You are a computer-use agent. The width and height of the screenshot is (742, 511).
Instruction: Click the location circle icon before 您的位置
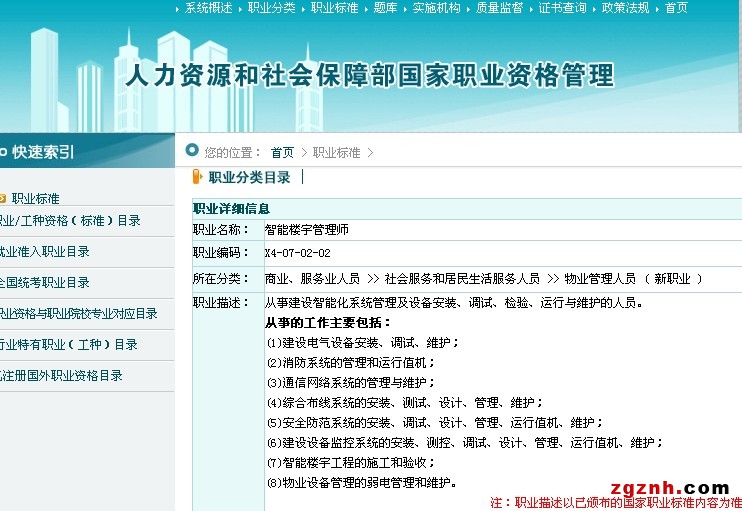[x=192, y=152]
